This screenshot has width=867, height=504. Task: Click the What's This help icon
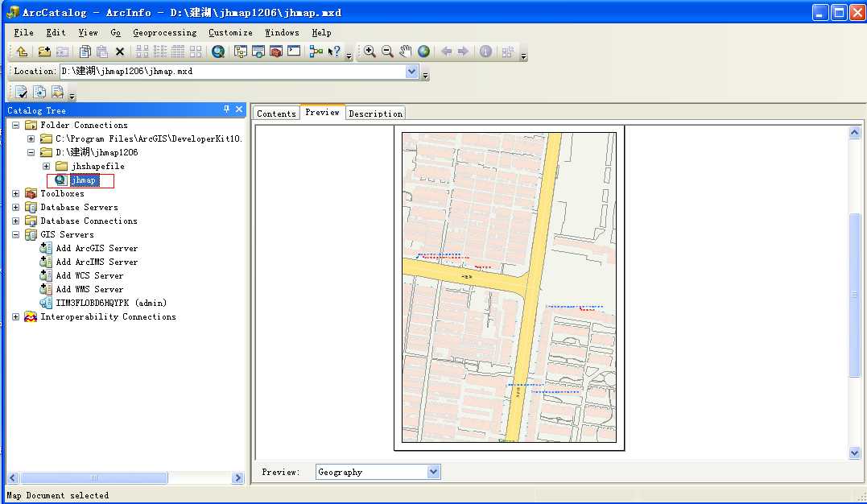tap(334, 52)
